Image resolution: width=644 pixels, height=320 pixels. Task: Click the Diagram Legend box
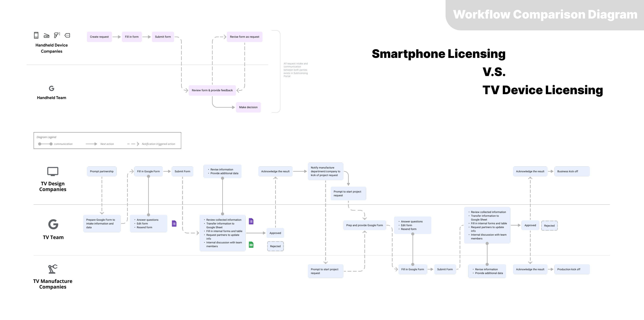[107, 140]
